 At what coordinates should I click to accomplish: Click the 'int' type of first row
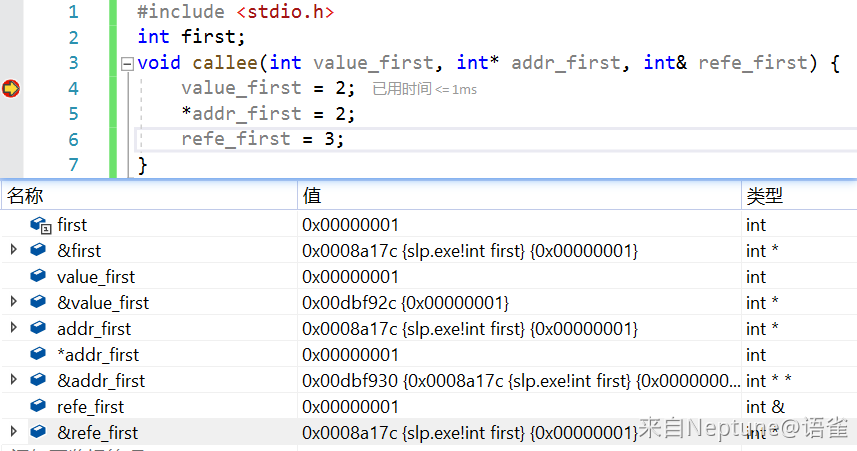(756, 225)
